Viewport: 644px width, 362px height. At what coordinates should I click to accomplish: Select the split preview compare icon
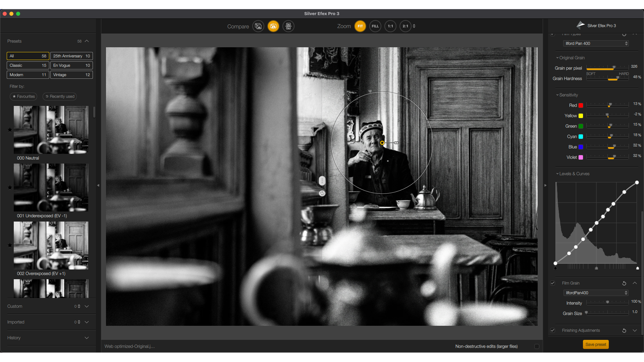tap(273, 26)
